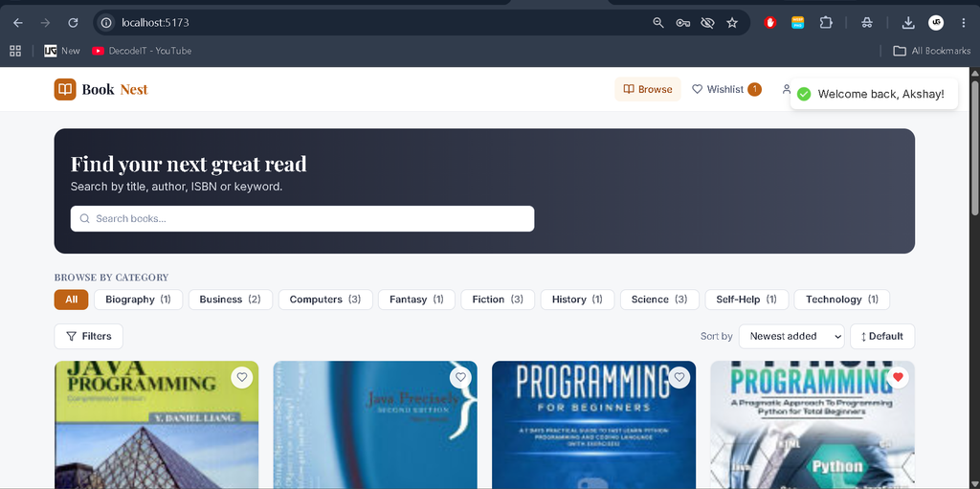The width and height of the screenshot is (980, 489).
Task: Open the DecodeIT - YouTube bookmark
Action: click(142, 51)
